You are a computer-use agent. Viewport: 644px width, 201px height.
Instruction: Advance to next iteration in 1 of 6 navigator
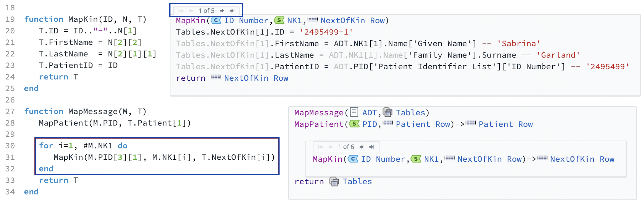point(361,147)
